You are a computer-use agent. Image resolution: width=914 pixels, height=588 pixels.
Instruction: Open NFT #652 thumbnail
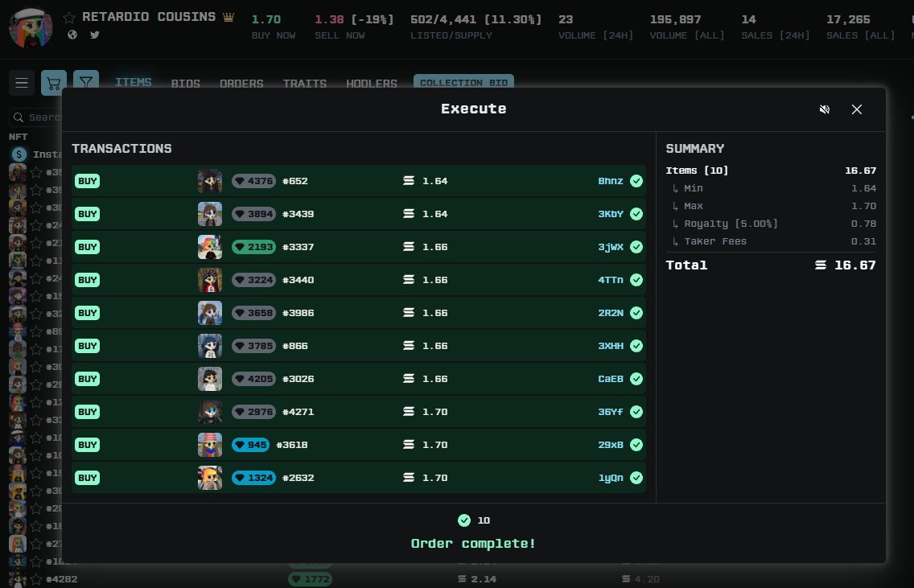click(x=210, y=181)
